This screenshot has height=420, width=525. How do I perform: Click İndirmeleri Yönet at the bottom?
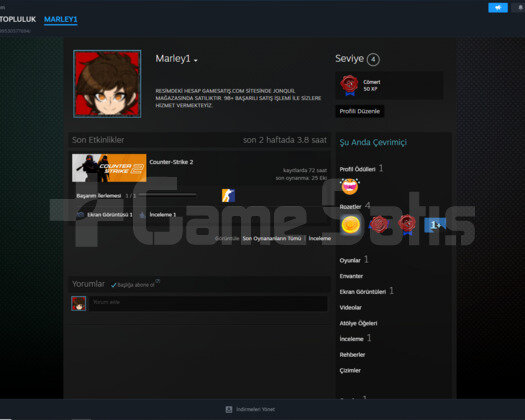tap(255, 409)
